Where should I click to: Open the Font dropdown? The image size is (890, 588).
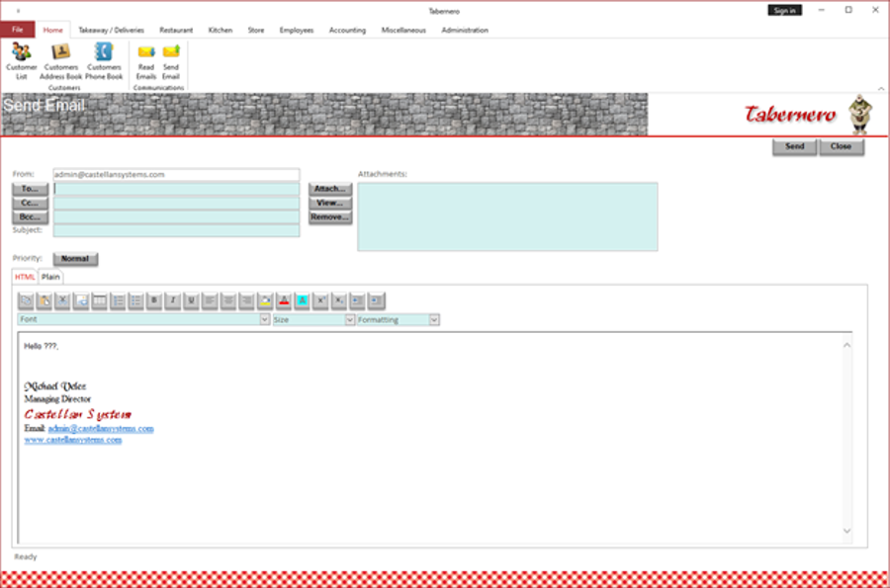264,320
